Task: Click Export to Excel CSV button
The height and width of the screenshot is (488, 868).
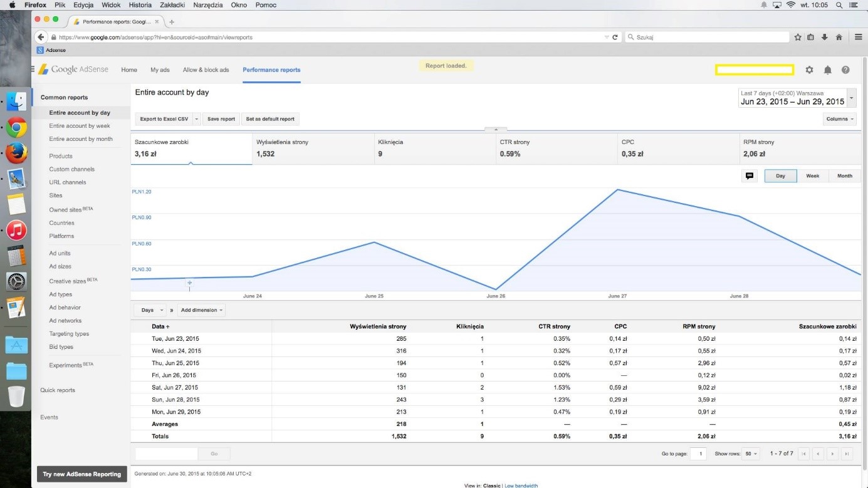Action: 164,119
